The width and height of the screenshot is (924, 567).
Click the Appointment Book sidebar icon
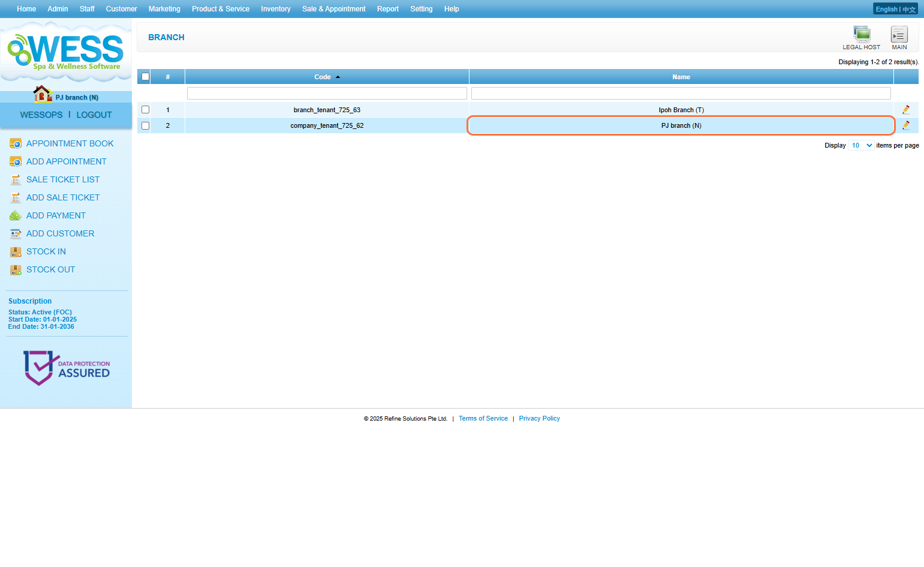(x=16, y=143)
